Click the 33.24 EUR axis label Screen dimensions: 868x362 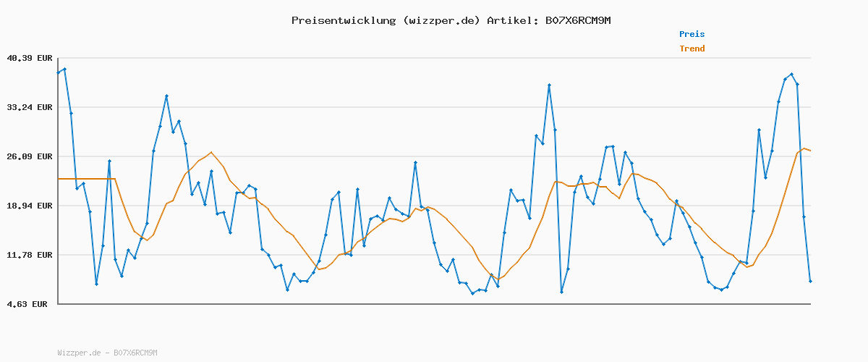(29, 107)
